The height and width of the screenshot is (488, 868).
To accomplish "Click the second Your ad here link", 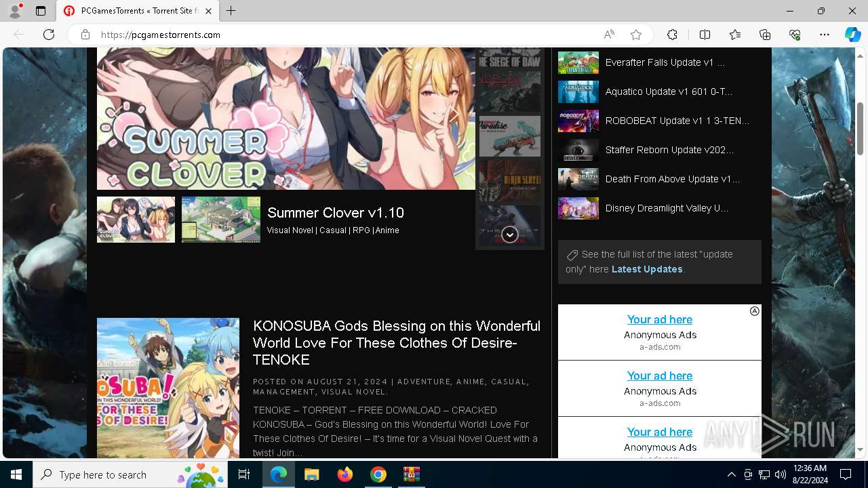I will [660, 375].
